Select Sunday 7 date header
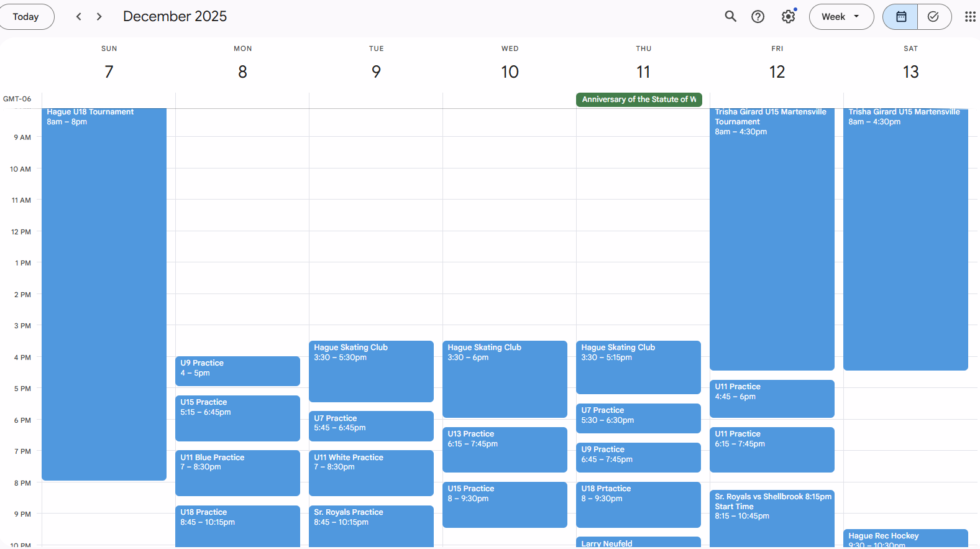 click(x=109, y=72)
